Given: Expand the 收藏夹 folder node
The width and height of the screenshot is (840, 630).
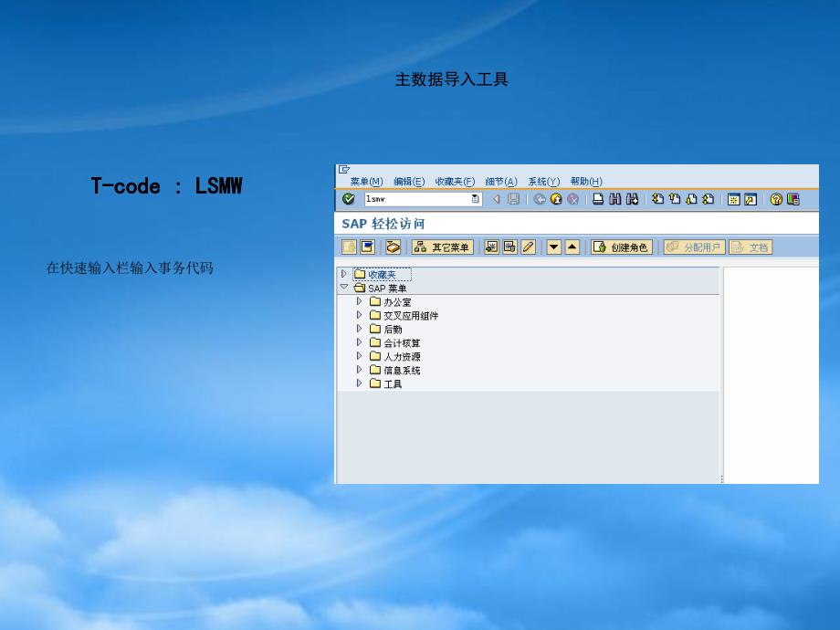Looking at the screenshot, I should pos(344,274).
